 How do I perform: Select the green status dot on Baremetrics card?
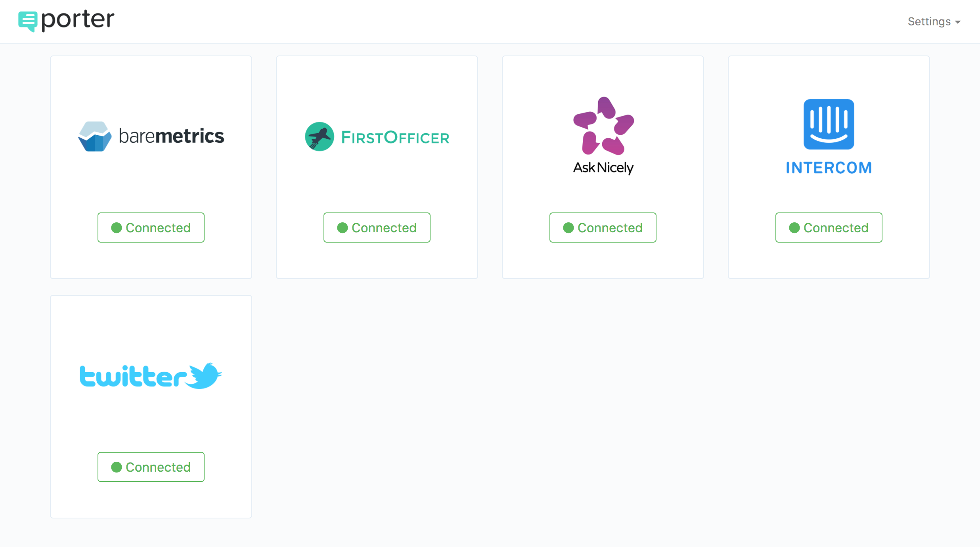click(x=117, y=228)
